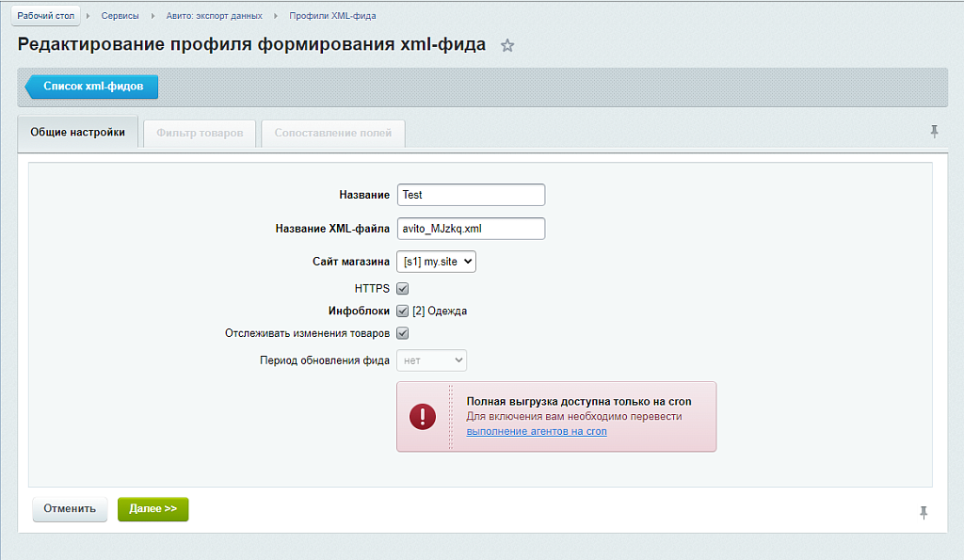Screen dimensions: 964x560
Task: Open the Сайт магазина site dropdown
Action: click(435, 261)
